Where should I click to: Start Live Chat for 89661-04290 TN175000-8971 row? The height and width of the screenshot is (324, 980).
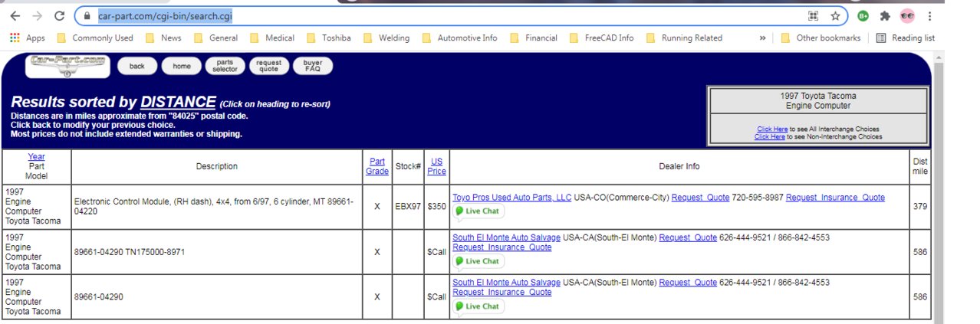tap(477, 261)
